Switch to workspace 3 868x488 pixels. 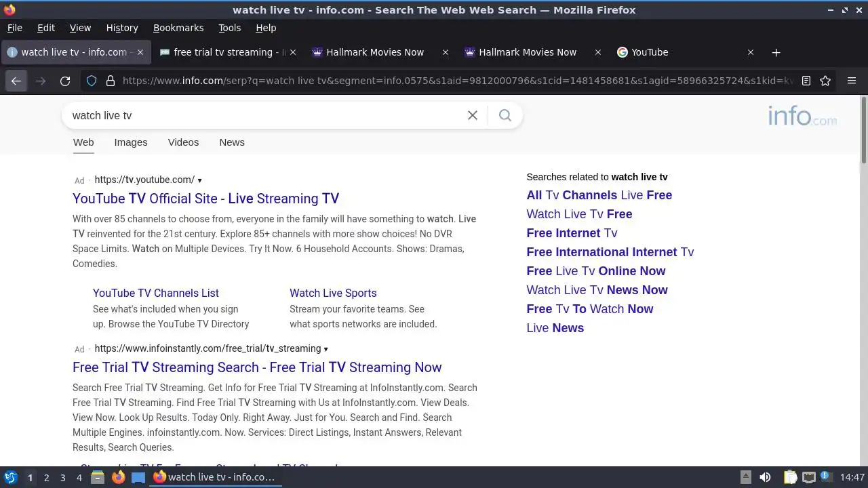(x=62, y=478)
